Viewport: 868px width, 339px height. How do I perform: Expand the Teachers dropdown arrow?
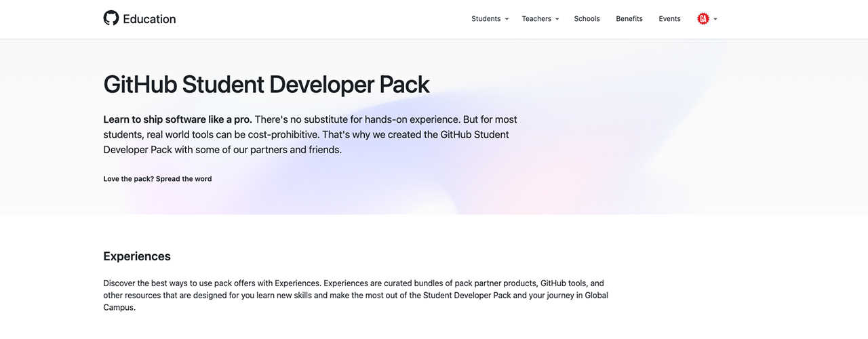click(x=557, y=20)
